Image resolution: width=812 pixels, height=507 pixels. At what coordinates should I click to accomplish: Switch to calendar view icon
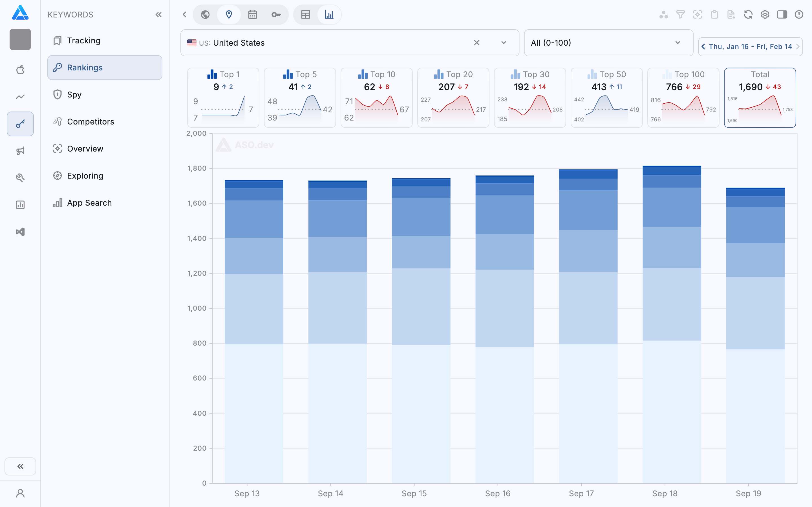252,14
